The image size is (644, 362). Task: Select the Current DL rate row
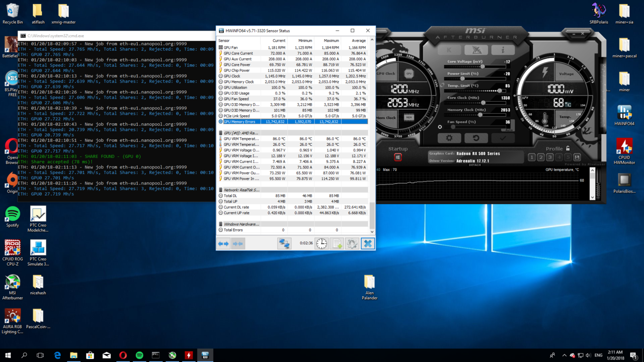[x=293, y=207]
